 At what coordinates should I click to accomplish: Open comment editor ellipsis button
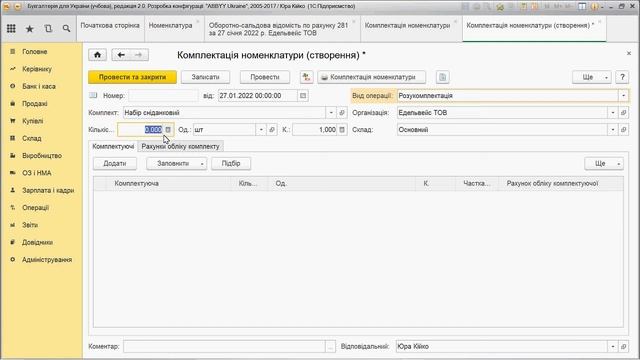330,347
